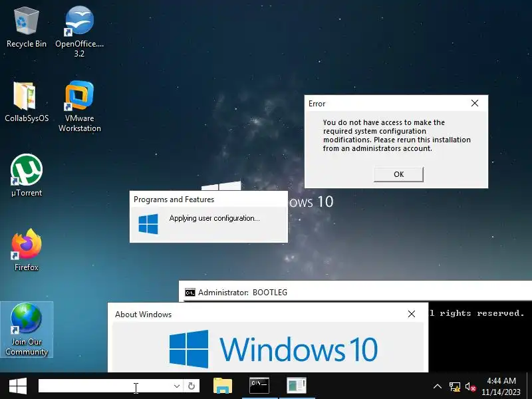Click the Windows logo in Programs and Features
The width and height of the screenshot is (532, 399).
pyautogui.click(x=148, y=224)
